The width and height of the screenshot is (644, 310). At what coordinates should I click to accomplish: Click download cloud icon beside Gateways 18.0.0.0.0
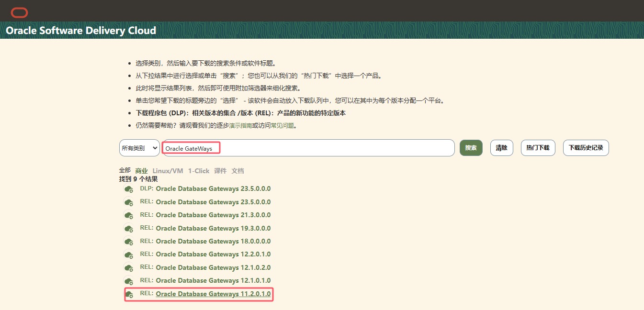point(129,242)
